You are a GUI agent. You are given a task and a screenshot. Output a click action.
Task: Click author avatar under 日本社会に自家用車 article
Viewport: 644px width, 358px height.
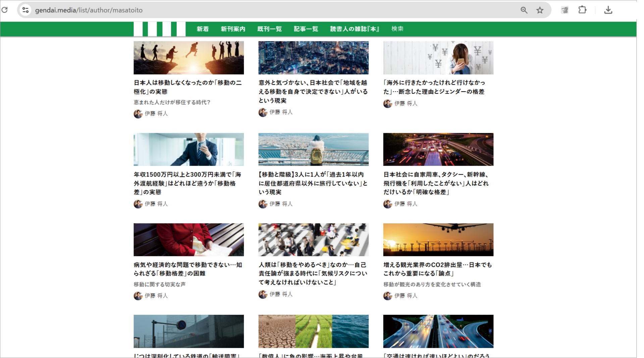click(388, 204)
